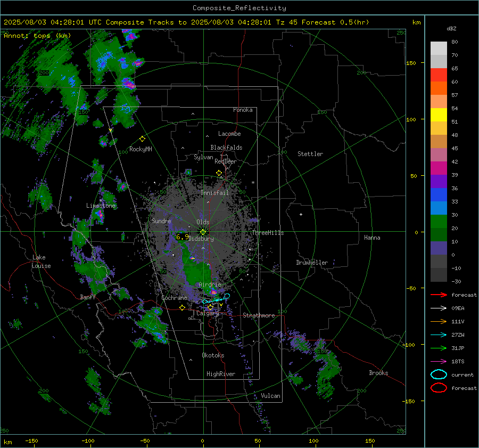Select the red forecast ellipse legend icon
This screenshot has width=479, height=448.
tap(439, 388)
